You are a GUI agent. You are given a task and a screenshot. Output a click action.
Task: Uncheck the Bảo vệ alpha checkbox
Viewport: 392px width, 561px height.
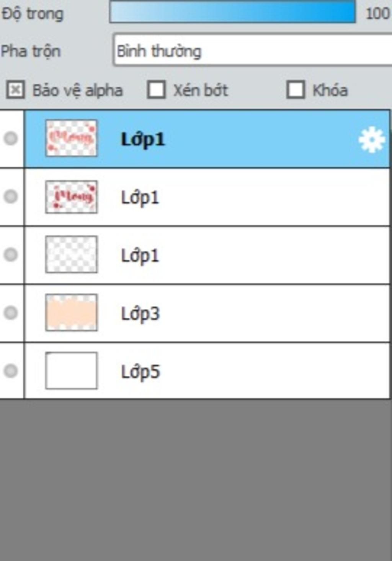15,90
